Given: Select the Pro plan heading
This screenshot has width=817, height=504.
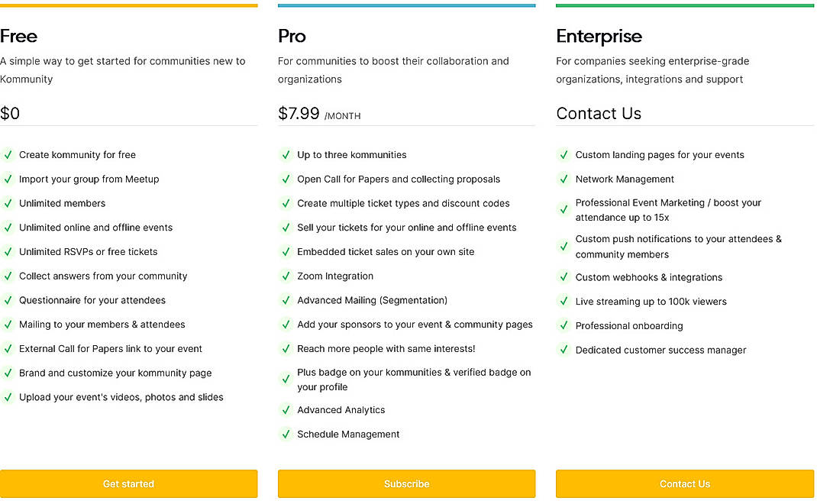Looking at the screenshot, I should click(292, 36).
